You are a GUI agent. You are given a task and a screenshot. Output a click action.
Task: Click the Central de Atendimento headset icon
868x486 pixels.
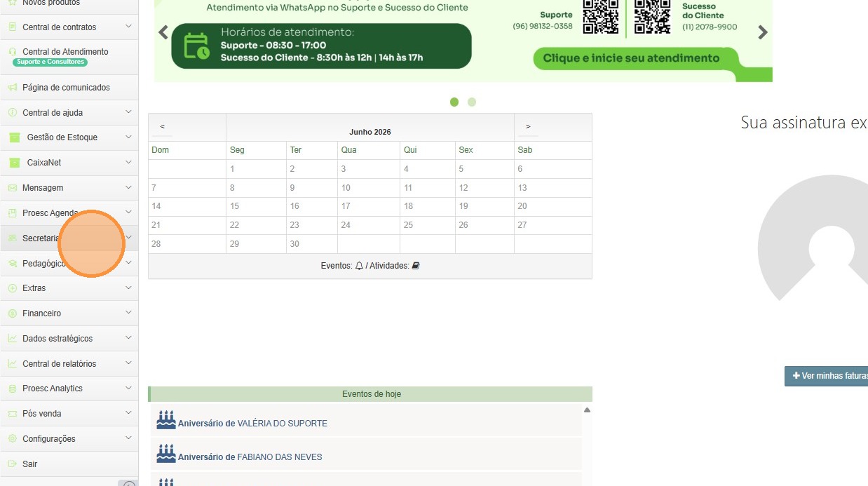click(x=13, y=52)
